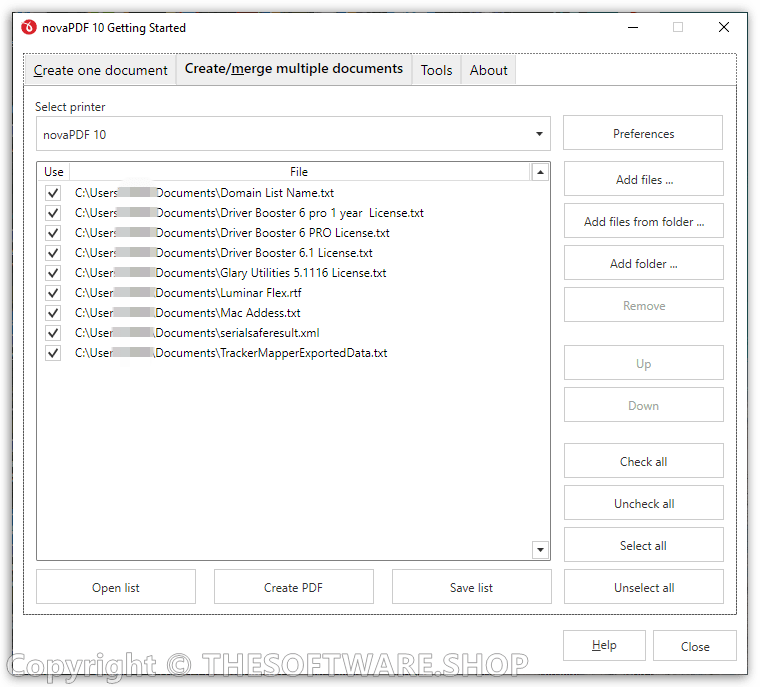This screenshot has height=687, width=760.
Task: Click Check all button
Action: click(x=644, y=462)
